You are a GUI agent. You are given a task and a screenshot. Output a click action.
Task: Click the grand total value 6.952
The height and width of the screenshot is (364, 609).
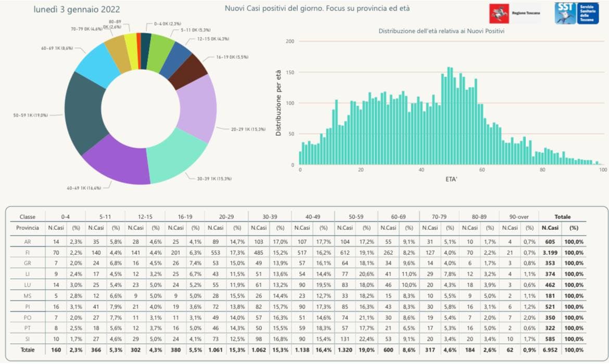click(550, 350)
